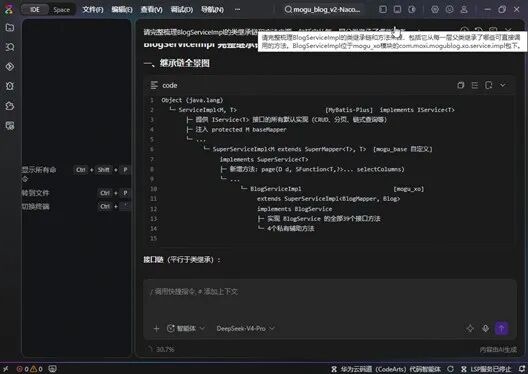Click code line 'Object (java.lang)'

(192, 100)
